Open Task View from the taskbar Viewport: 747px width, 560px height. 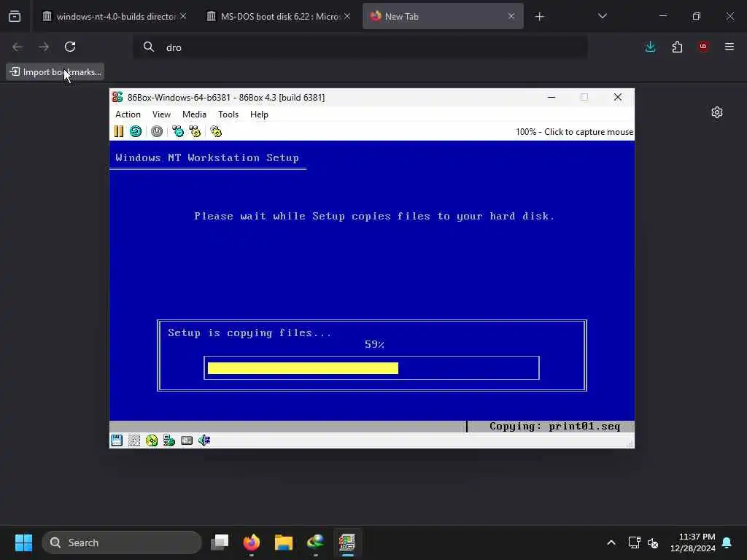click(220, 542)
